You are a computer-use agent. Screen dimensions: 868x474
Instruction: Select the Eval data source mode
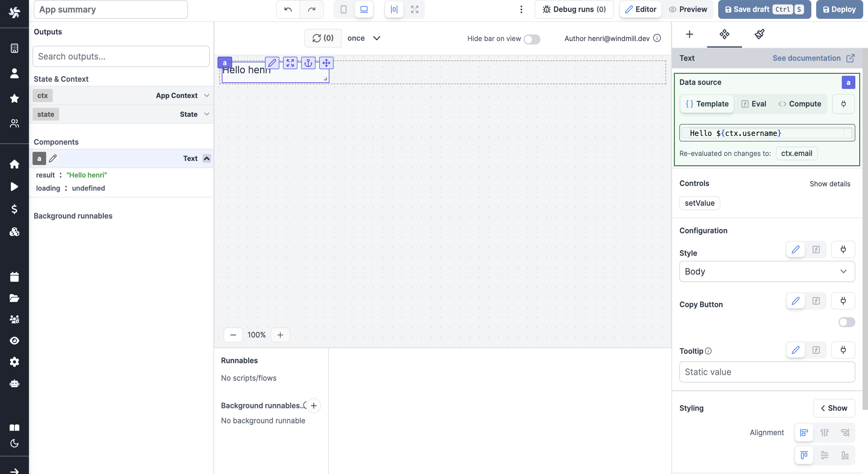pyautogui.click(x=754, y=104)
